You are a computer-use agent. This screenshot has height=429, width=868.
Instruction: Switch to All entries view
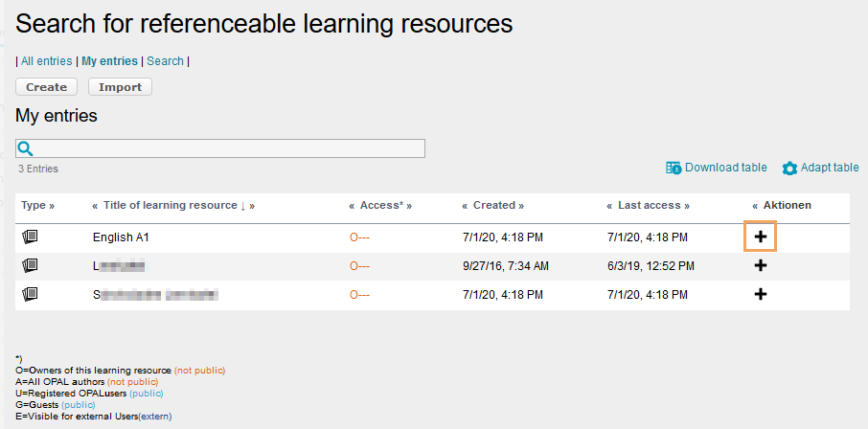pos(47,61)
